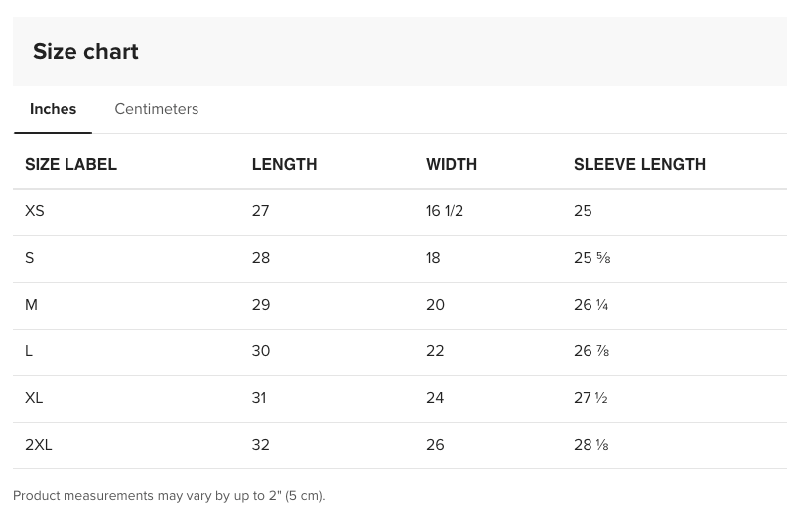Click the WIDTH column header

pos(452,165)
